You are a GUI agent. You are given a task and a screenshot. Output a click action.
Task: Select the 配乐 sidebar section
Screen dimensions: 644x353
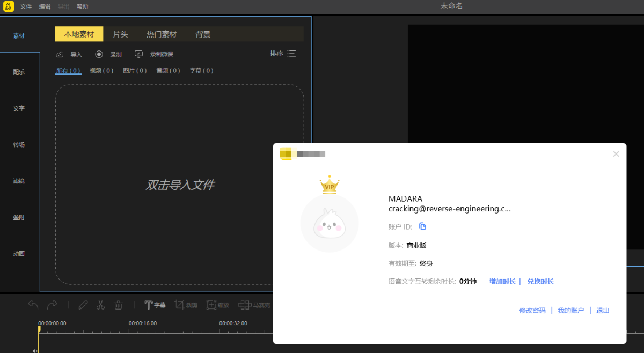point(19,72)
